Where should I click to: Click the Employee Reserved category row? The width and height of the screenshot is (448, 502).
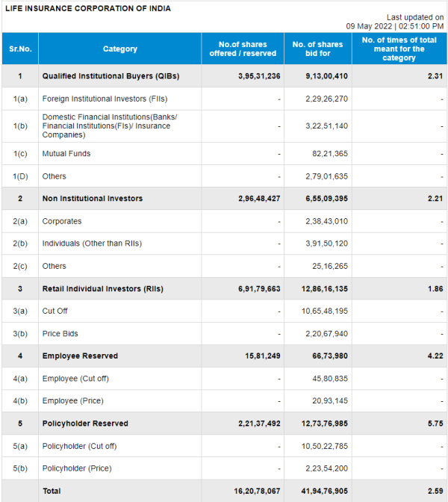pos(80,356)
